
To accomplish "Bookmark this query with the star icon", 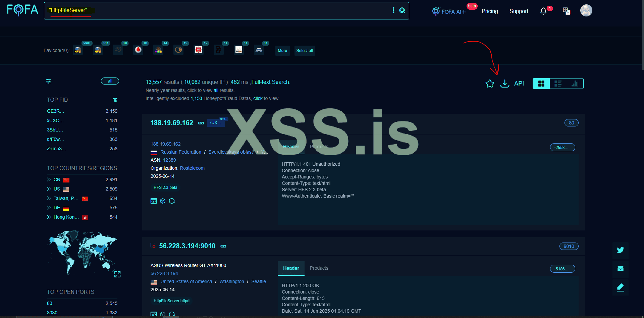I will pos(490,84).
